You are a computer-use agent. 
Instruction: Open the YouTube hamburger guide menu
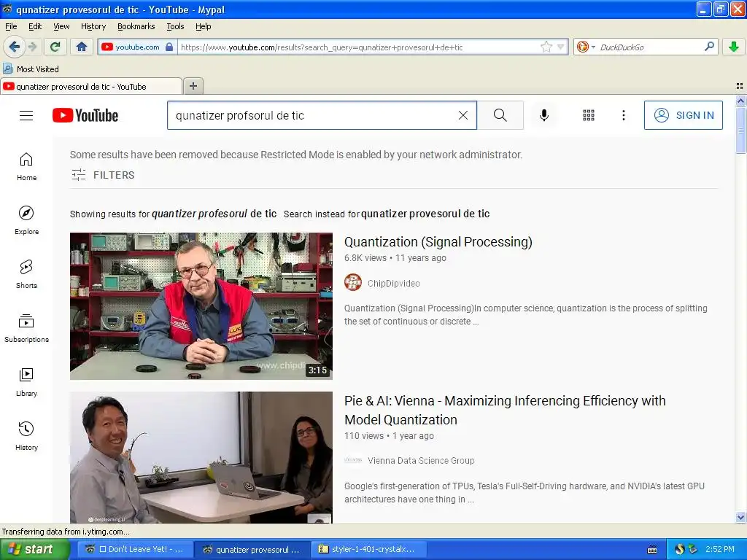click(x=26, y=115)
